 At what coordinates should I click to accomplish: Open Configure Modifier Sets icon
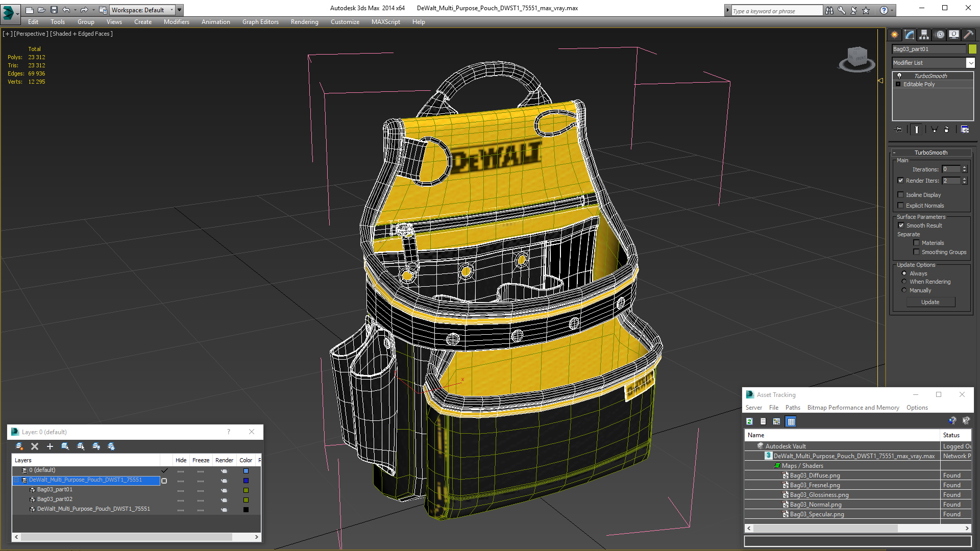965,130
